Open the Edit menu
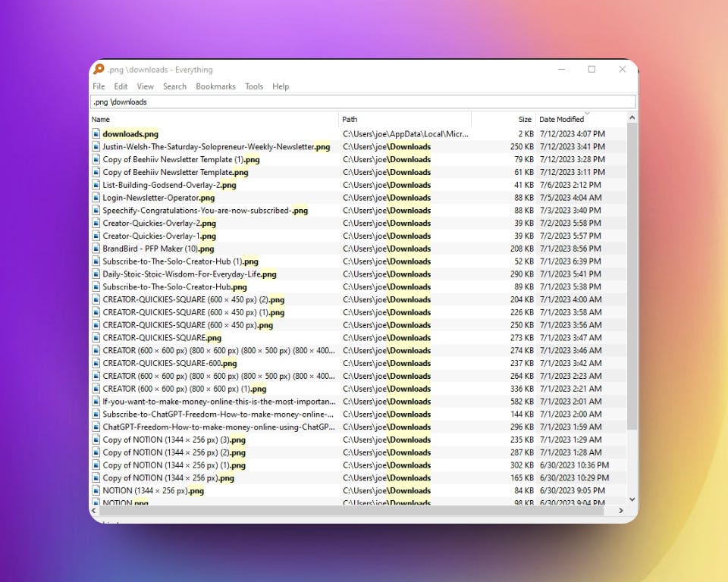The width and height of the screenshot is (728, 582). pos(121,86)
